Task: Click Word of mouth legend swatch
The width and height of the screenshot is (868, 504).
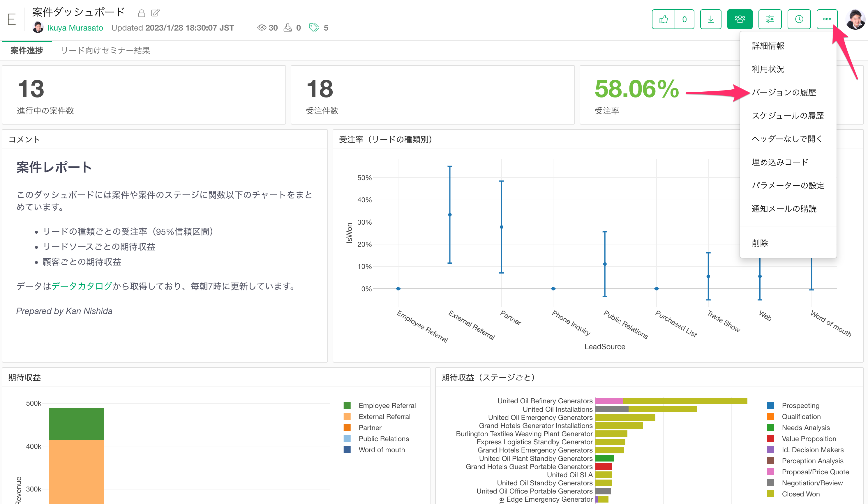Action: click(x=347, y=450)
